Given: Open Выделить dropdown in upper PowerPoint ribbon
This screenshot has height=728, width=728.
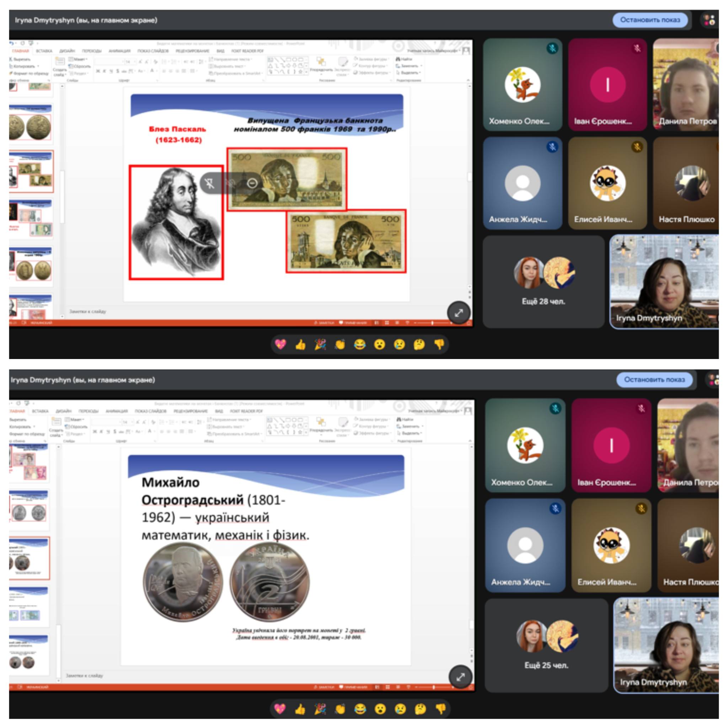Looking at the screenshot, I should click(410, 73).
